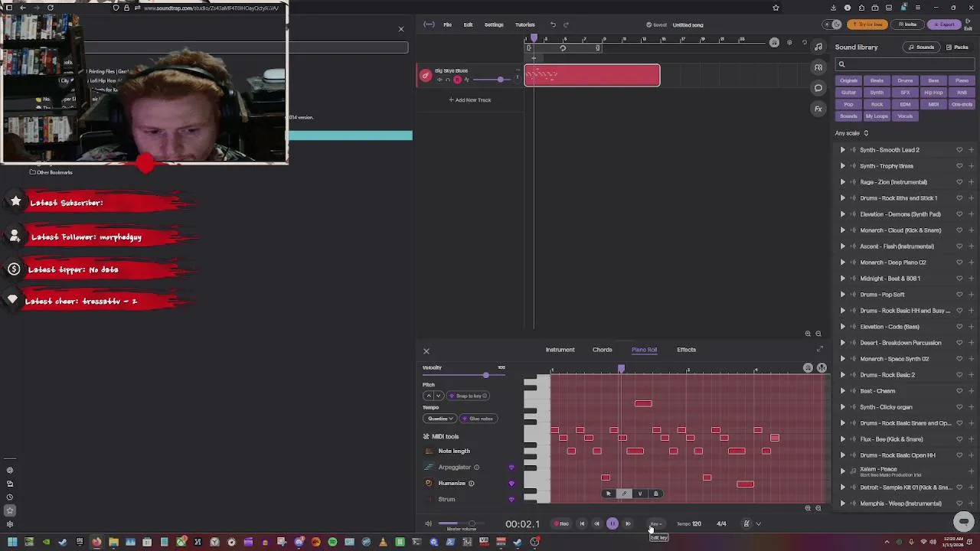
Task: Click Add New Track
Action: click(470, 100)
